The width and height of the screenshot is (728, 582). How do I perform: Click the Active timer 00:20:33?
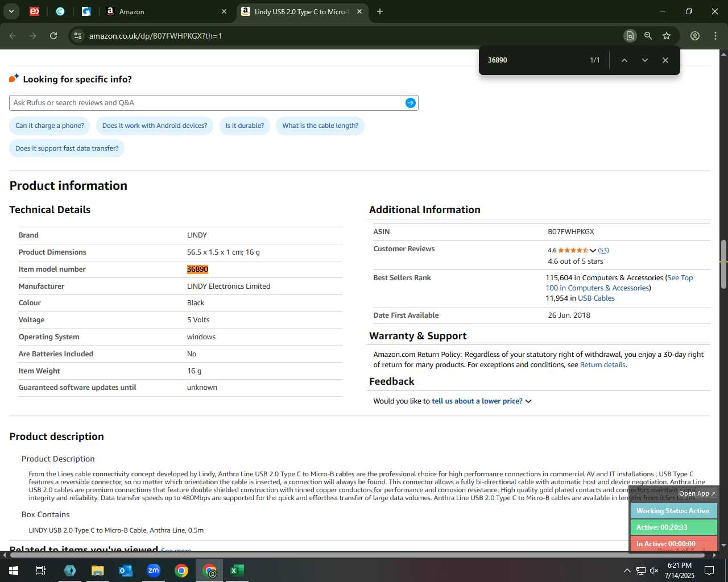click(x=673, y=527)
